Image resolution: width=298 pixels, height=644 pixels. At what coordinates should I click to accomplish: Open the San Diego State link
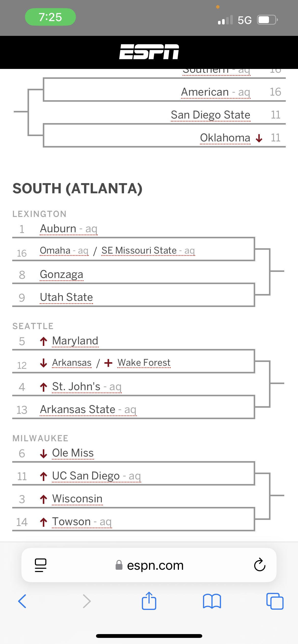tap(210, 115)
